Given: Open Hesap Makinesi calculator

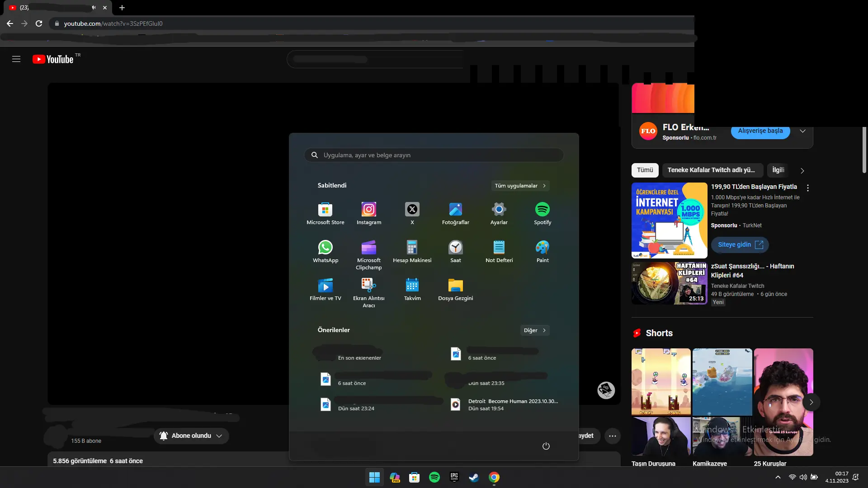Looking at the screenshot, I should click(x=412, y=251).
